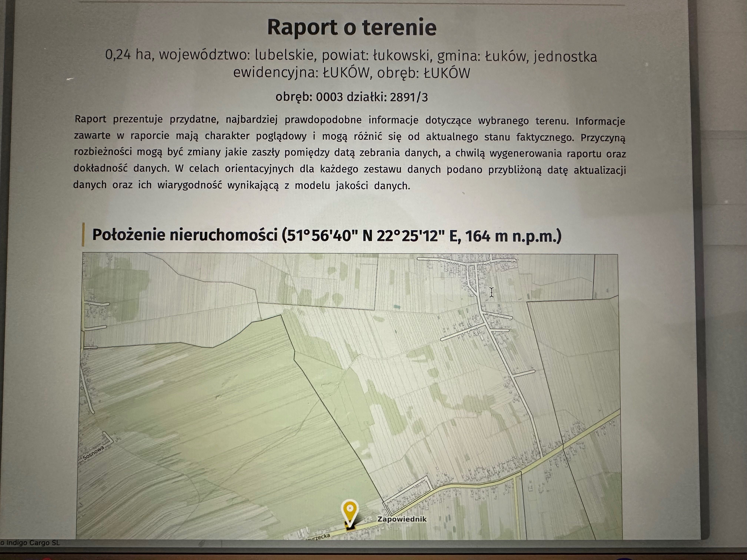Image resolution: width=747 pixels, height=560 pixels.
Task: Click 'ewidencyjna: ŁUKÓW, obręb: ŁUKÓW' line
Action: pos(352,73)
